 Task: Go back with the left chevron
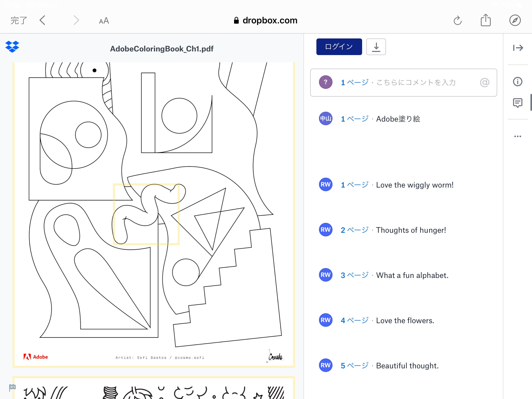click(43, 20)
